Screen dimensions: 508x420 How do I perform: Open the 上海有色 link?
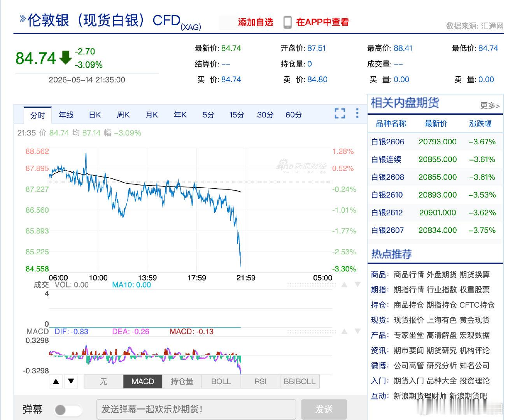pos(441,320)
